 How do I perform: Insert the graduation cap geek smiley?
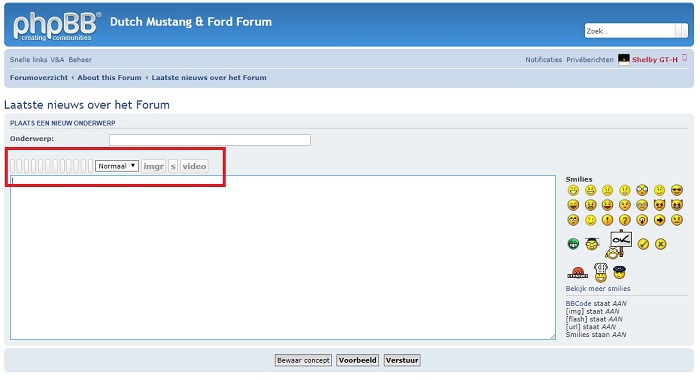(x=592, y=243)
